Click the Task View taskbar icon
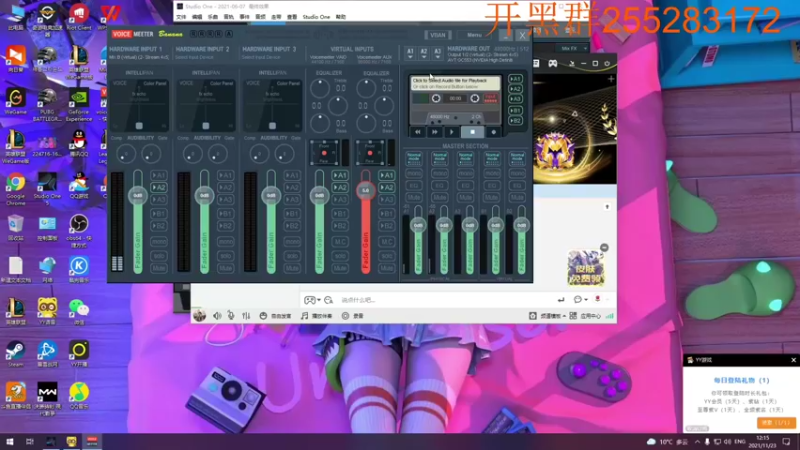This screenshot has width=800, height=450. pyautogui.click(x=30, y=442)
